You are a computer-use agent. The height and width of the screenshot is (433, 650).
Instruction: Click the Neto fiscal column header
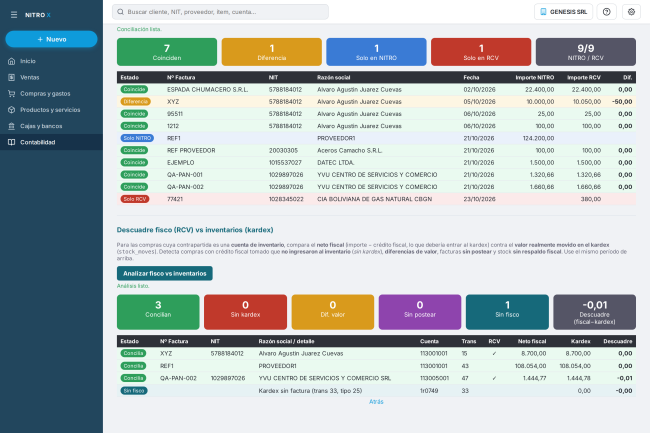[532, 341]
